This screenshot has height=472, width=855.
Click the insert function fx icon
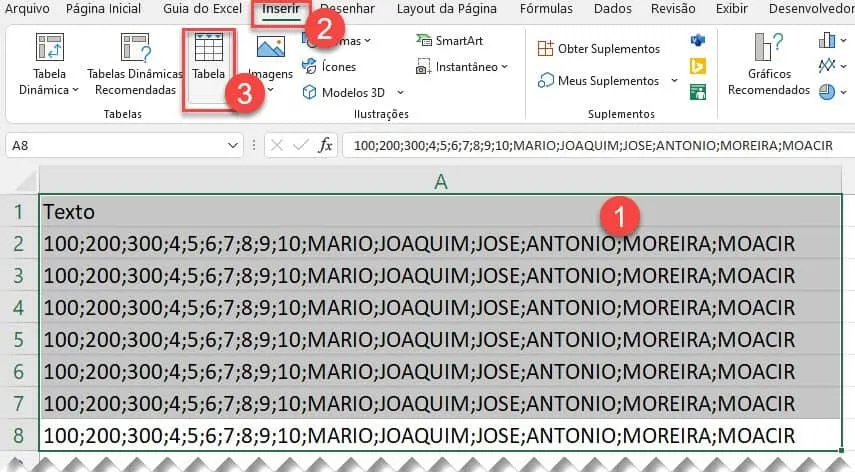coord(326,146)
